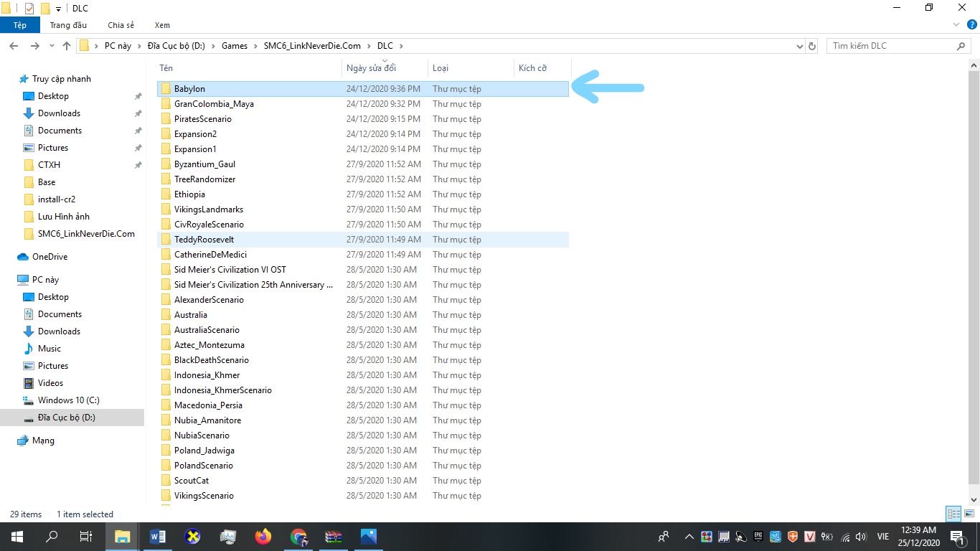Unpin Downloads from quick access
Viewport: 980px width, 551px height.
[x=138, y=113]
